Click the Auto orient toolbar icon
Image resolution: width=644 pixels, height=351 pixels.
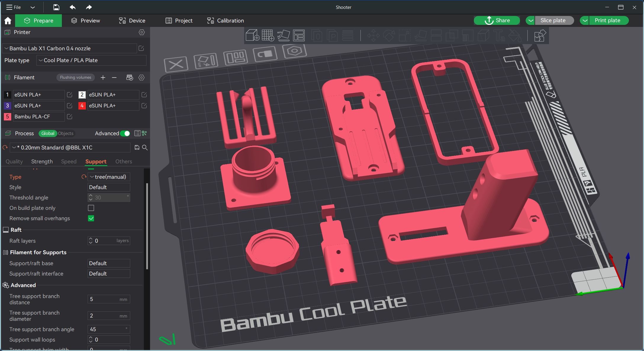click(283, 36)
